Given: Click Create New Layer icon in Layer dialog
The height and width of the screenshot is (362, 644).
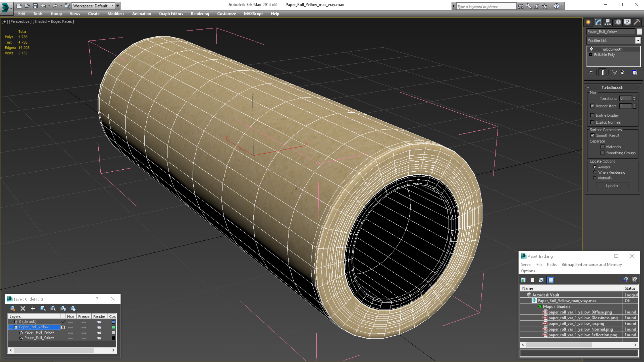Looking at the screenshot, I should click(x=13, y=308).
